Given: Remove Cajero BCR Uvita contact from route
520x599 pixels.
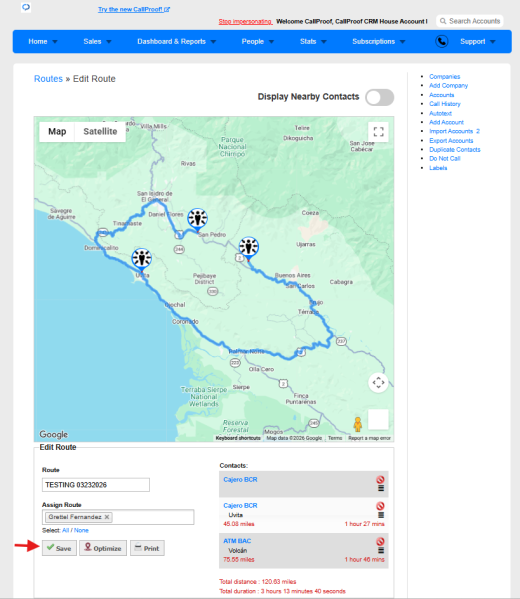Looking at the screenshot, I should pyautogui.click(x=380, y=506).
